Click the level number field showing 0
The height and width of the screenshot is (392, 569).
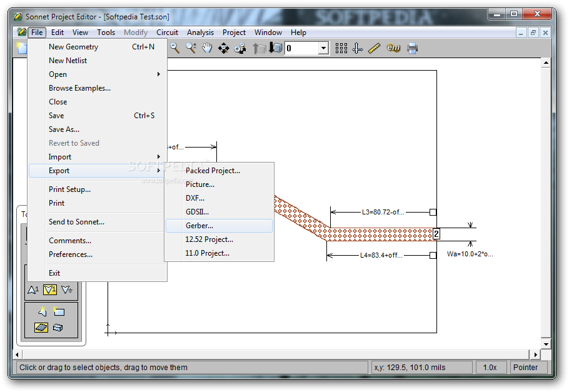tap(302, 48)
